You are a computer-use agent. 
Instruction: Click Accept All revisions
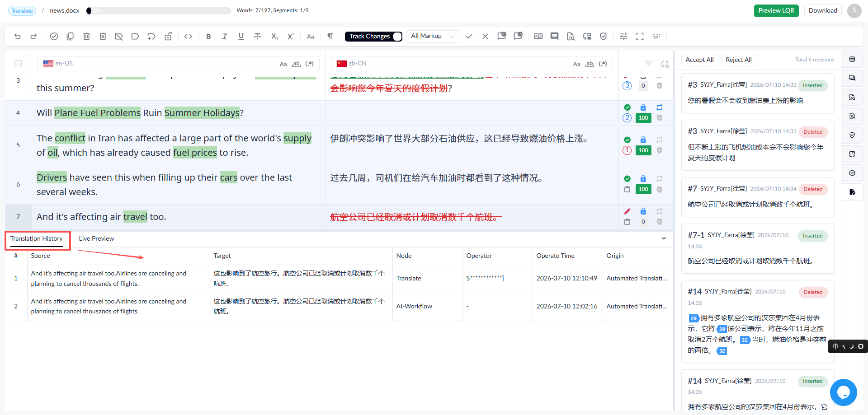coord(699,60)
